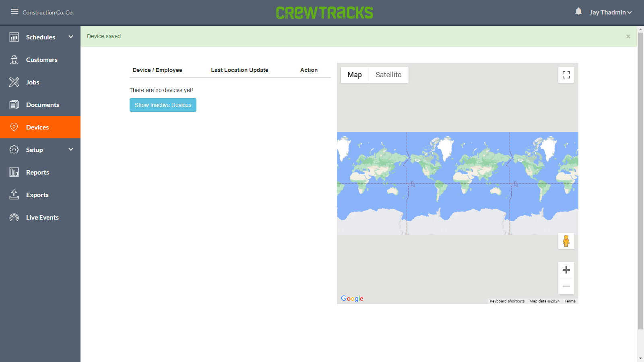Click the Action column header
Image resolution: width=644 pixels, height=362 pixels.
pos(309,70)
